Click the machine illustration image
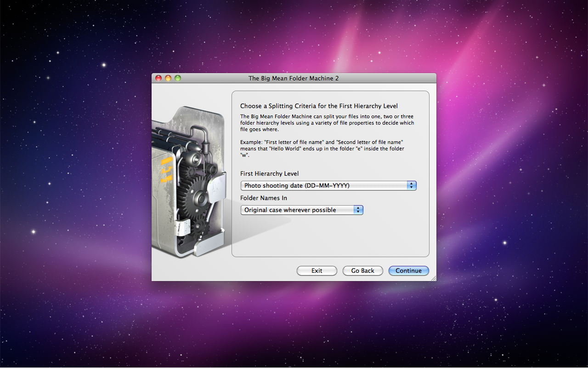This screenshot has width=588, height=368. click(x=189, y=182)
